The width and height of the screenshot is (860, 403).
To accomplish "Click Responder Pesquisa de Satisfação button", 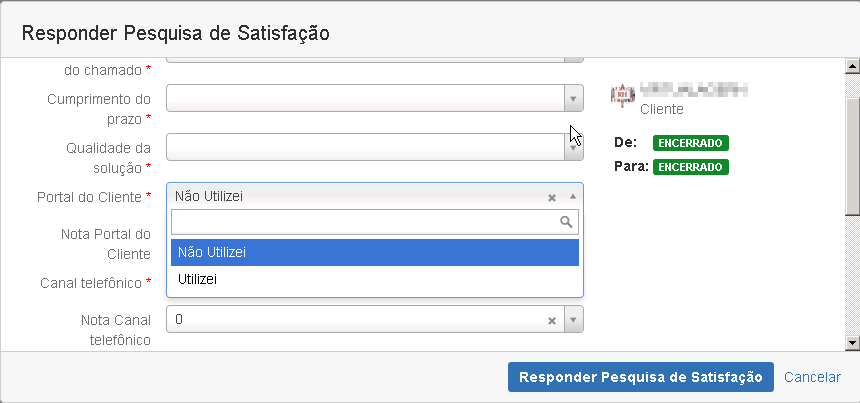I will click(x=641, y=377).
